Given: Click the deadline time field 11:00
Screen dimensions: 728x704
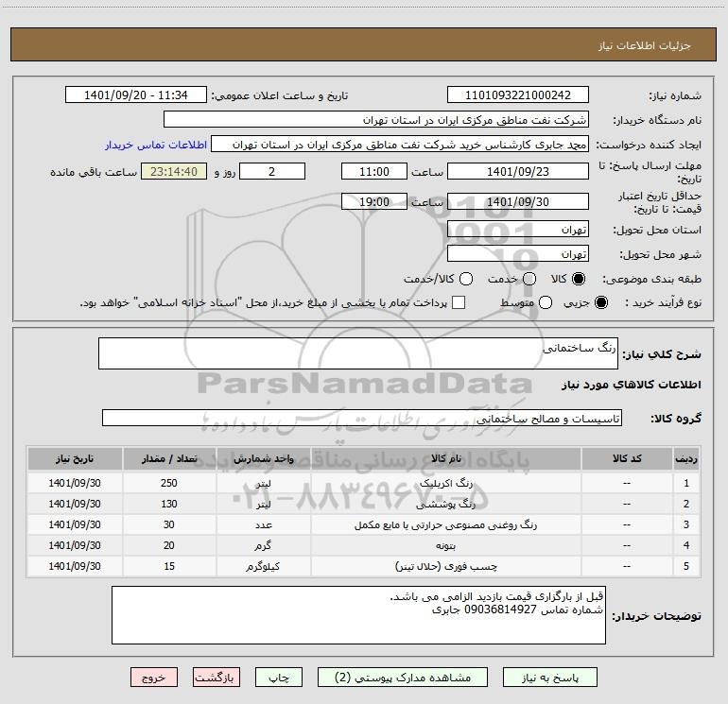Looking at the screenshot, I should click(374, 171).
